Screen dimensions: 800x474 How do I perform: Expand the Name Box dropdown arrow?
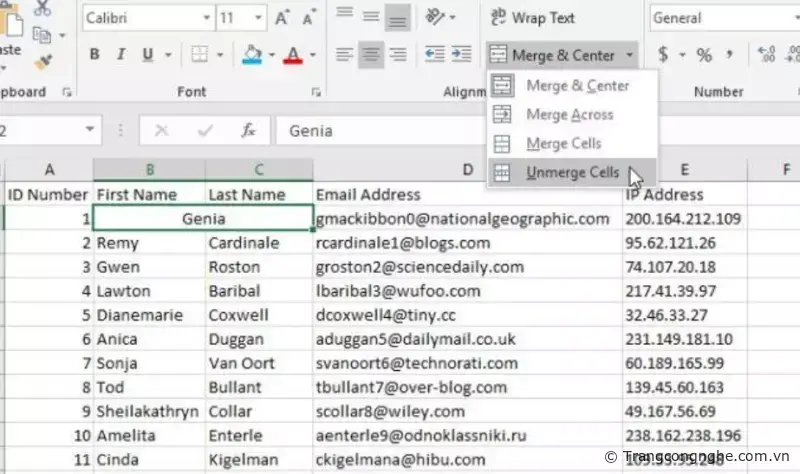91,131
